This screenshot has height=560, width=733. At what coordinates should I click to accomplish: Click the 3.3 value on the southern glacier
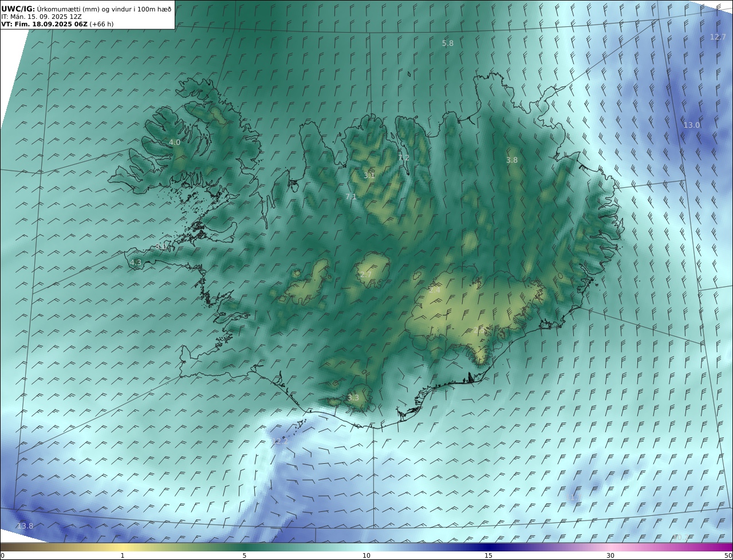pos(353,398)
